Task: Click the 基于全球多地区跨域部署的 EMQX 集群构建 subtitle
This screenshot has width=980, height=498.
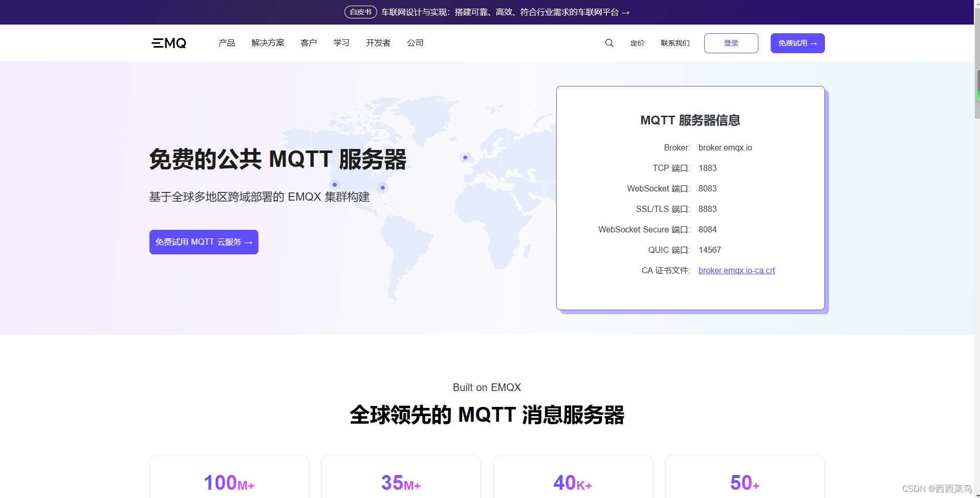Action: (259, 197)
